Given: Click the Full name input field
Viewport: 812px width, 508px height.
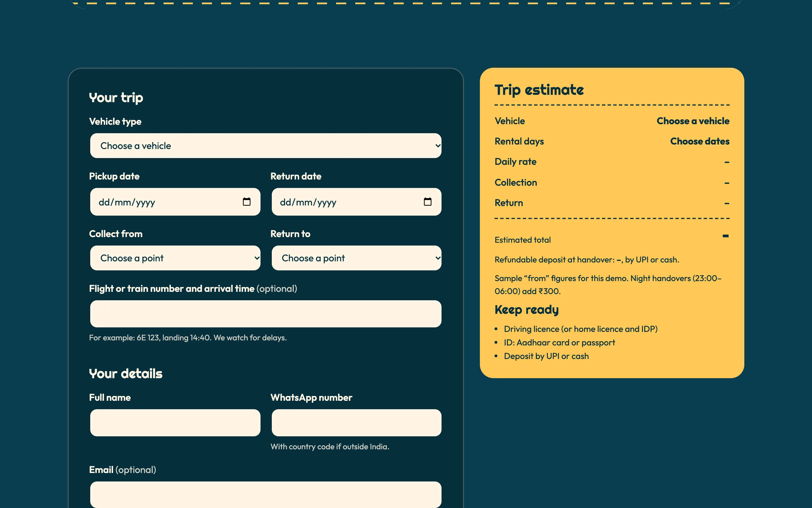Looking at the screenshot, I should (x=175, y=423).
